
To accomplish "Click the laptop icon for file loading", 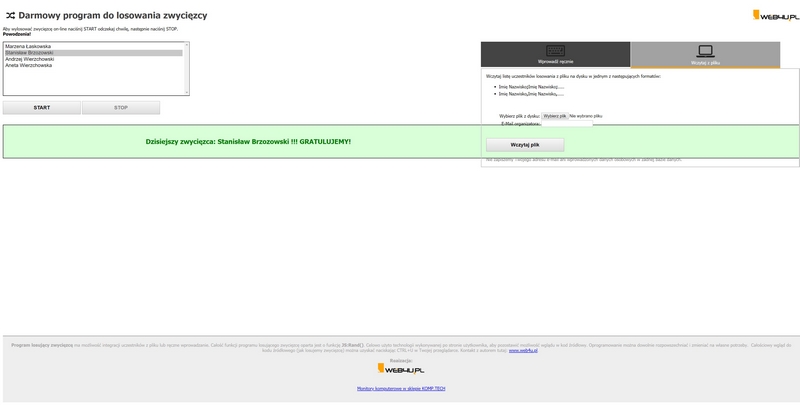I will (x=705, y=51).
